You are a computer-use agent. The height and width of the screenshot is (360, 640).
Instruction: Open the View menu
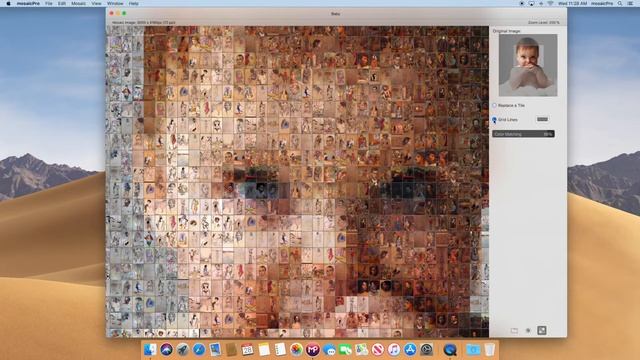pos(96,3)
